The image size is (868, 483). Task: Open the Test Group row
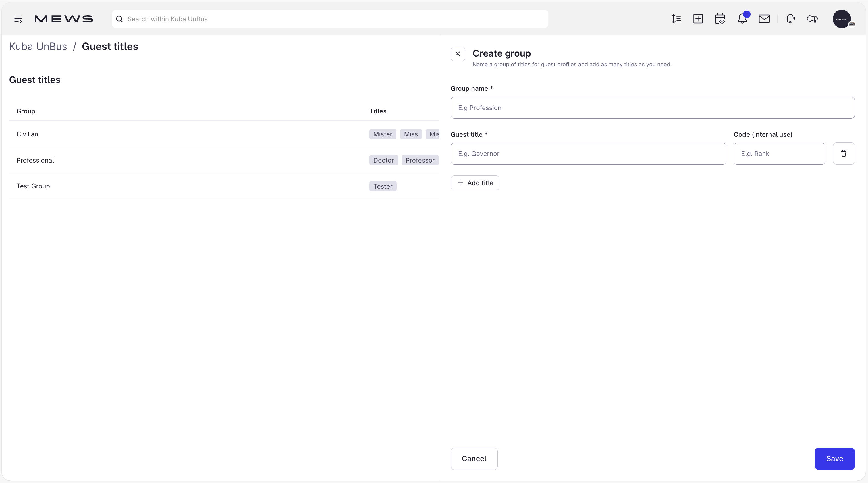[224, 186]
